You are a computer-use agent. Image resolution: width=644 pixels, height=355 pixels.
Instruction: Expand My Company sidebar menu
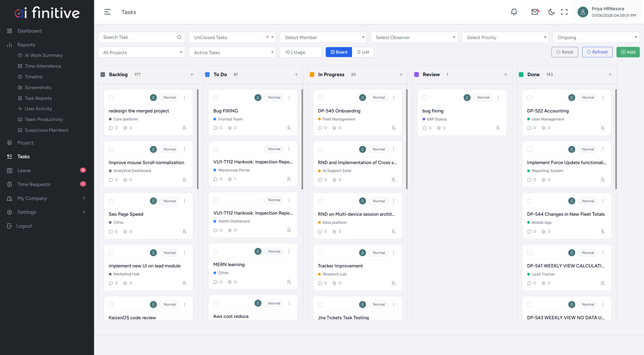(47, 198)
